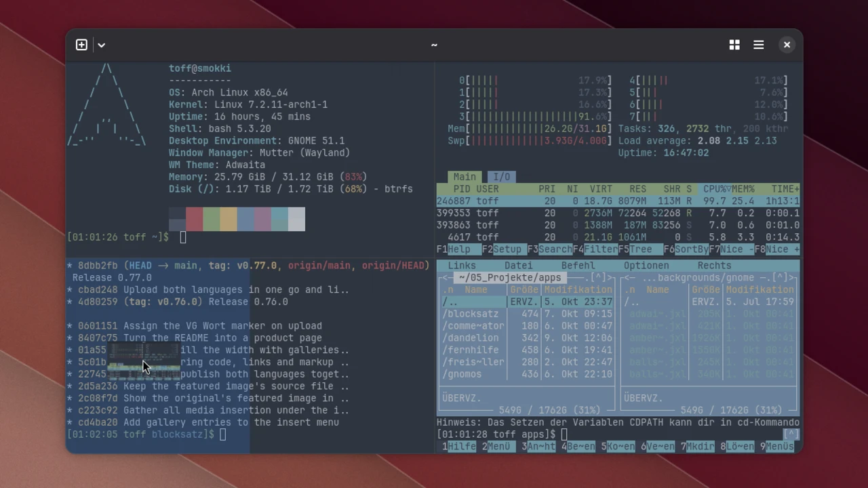
Task: Open Midnight Commander Befehl menu
Action: 578,266
